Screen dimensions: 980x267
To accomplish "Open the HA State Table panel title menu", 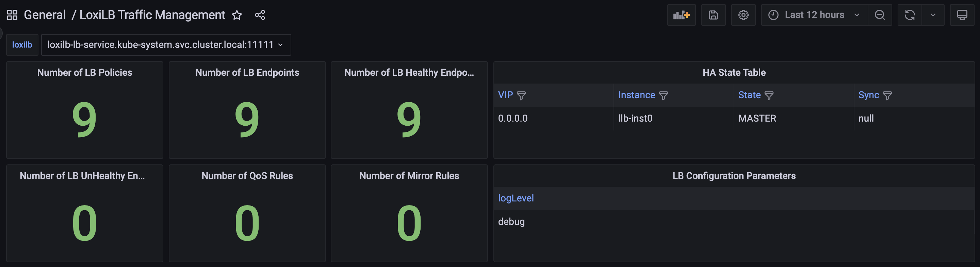I will 734,73.
